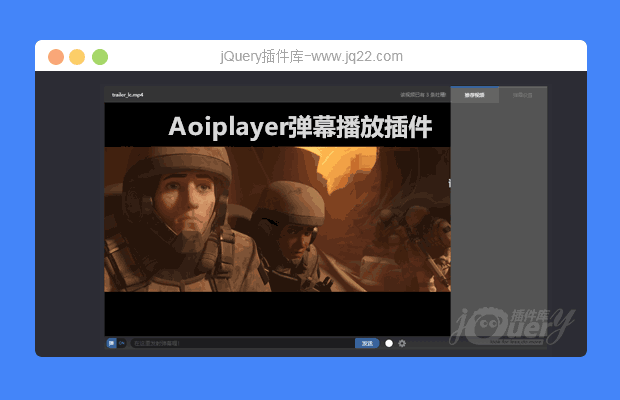Switch to the second dimmed side panel tab
The width and height of the screenshot is (620, 400).
point(522,95)
